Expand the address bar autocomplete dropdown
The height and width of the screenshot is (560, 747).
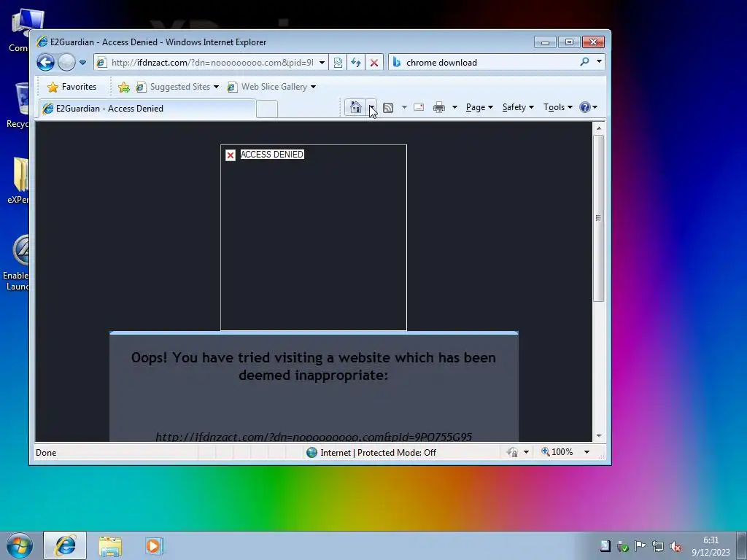coord(322,63)
